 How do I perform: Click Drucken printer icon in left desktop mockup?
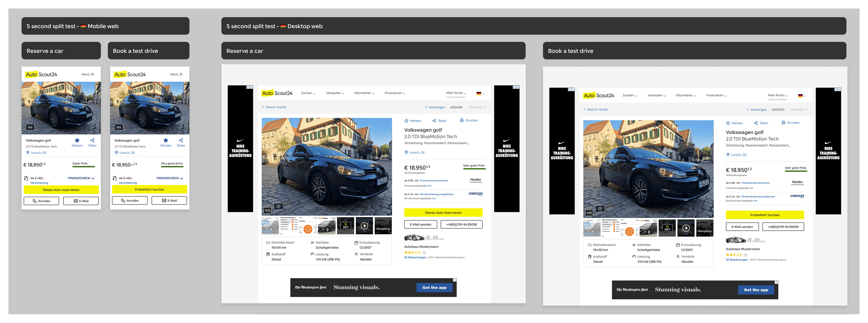[462, 120]
